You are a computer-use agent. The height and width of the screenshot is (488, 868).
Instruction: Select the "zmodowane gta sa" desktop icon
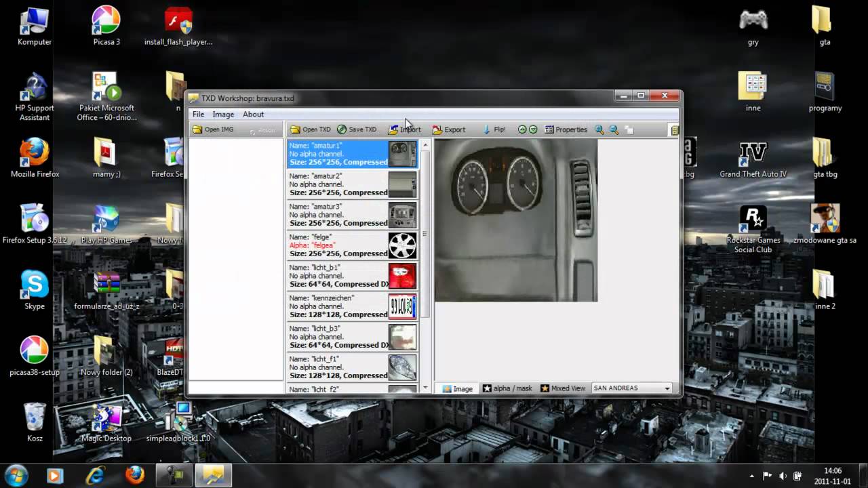pyautogui.click(x=825, y=225)
